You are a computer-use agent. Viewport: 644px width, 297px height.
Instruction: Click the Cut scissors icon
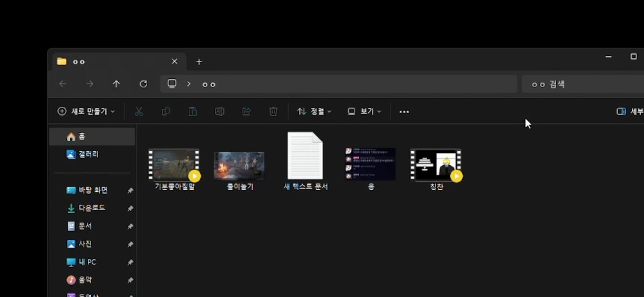coord(139,112)
